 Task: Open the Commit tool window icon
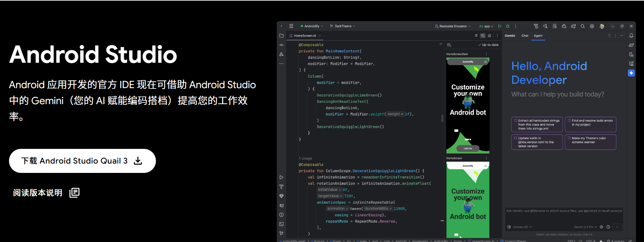pyautogui.click(x=281, y=45)
